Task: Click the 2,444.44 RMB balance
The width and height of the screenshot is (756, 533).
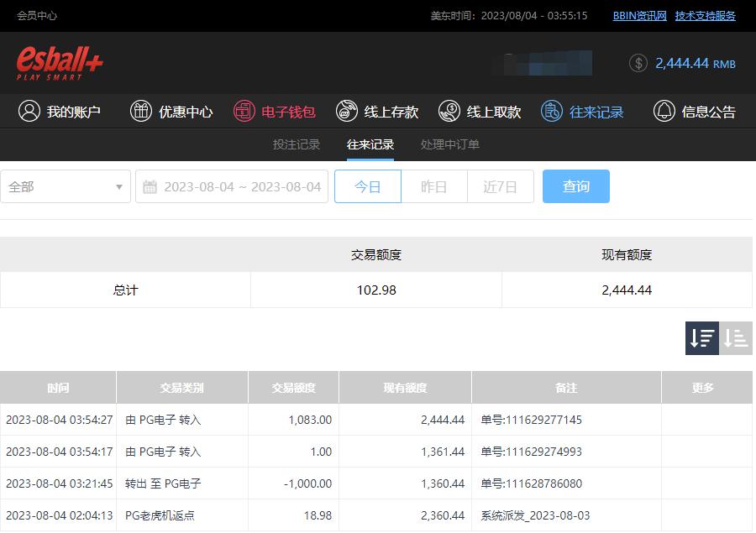Action: click(x=696, y=63)
